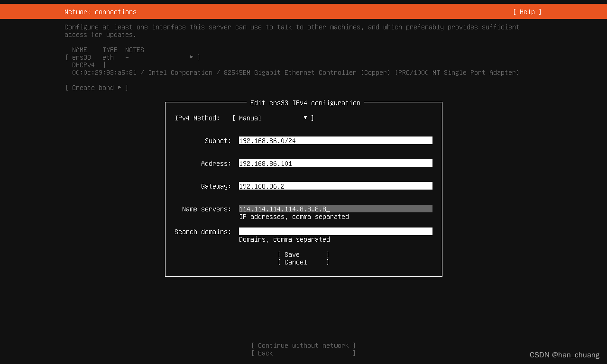
Task: Click the 'Name servers:' label
Action: click(x=207, y=209)
